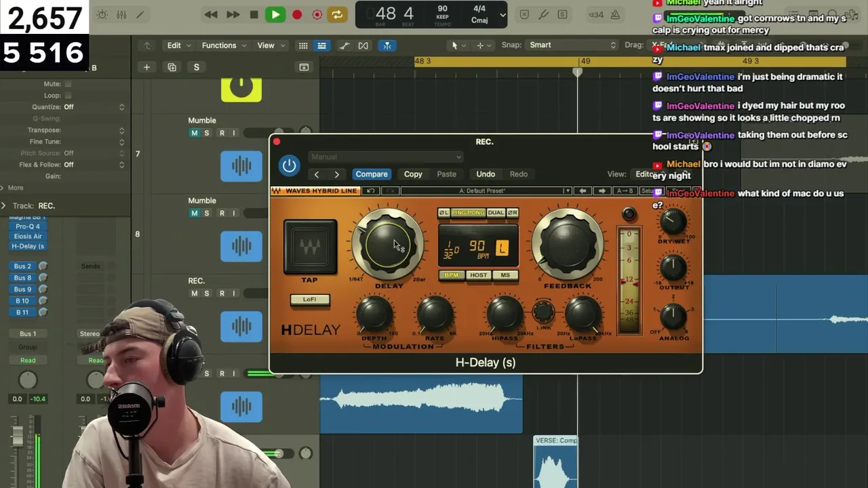Click the Copy button in plugin header
The height and width of the screenshot is (488, 868).
[413, 174]
